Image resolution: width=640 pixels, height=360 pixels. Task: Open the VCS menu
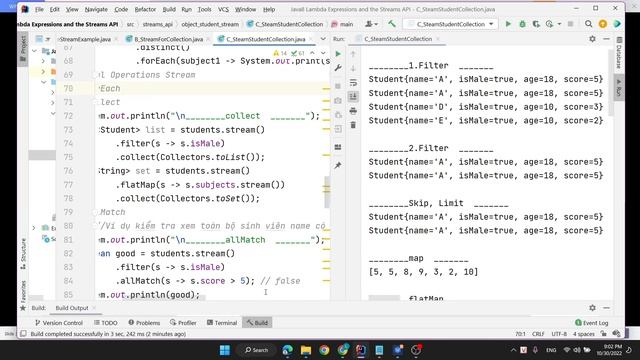coord(223,9)
